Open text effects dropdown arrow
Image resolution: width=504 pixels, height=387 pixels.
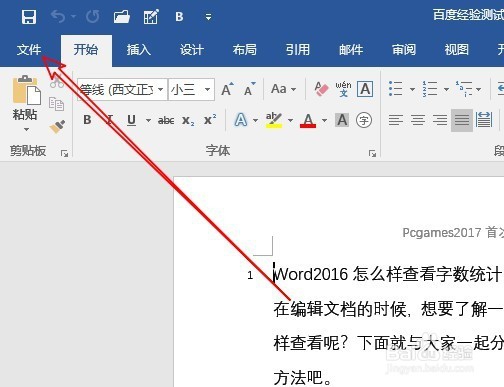coord(256,120)
